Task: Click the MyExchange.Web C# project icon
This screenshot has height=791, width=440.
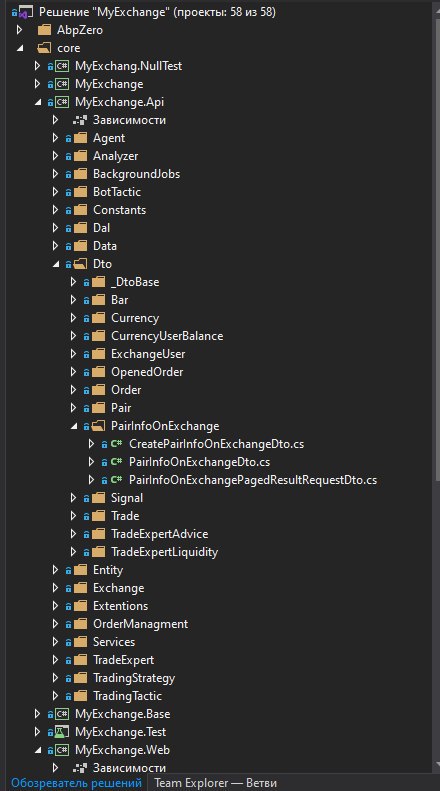Action: point(62,750)
